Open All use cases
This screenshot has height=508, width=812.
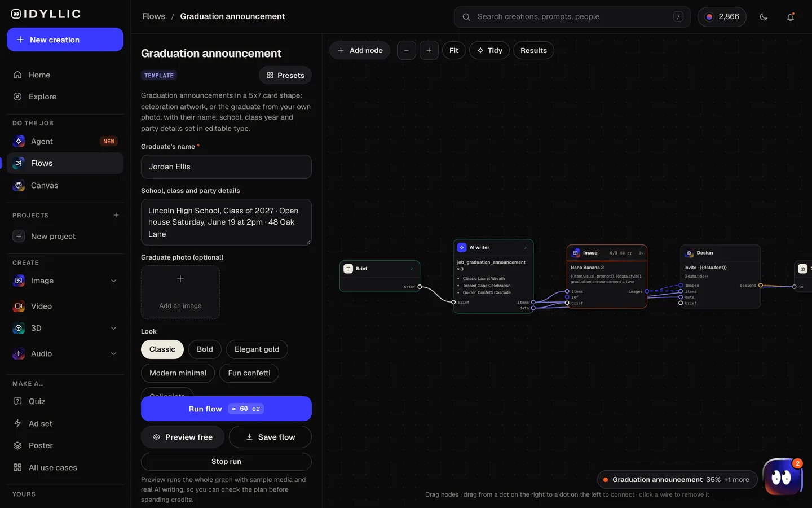[x=65, y=467]
